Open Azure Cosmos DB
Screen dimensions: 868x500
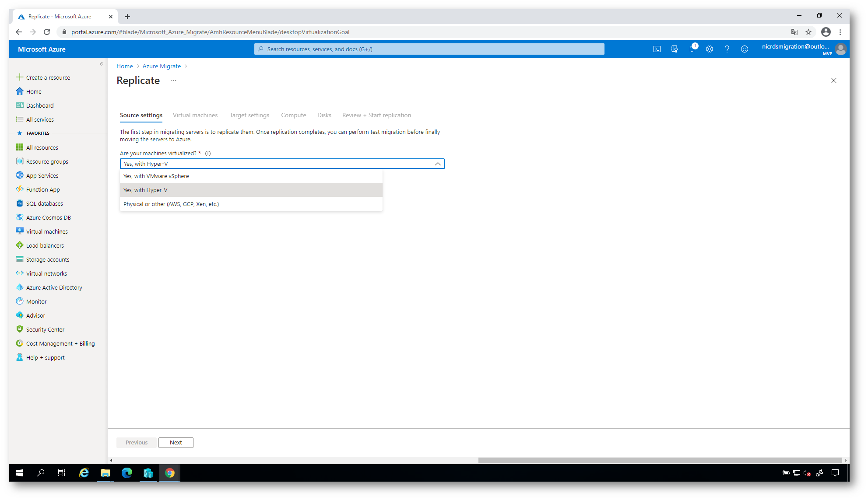pos(43,217)
